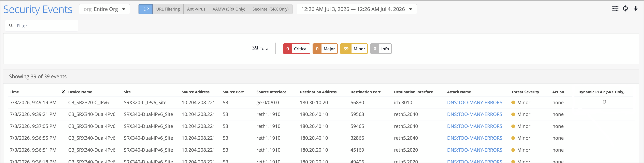
Task: Click the Threat Severity column header
Action: 525,92
